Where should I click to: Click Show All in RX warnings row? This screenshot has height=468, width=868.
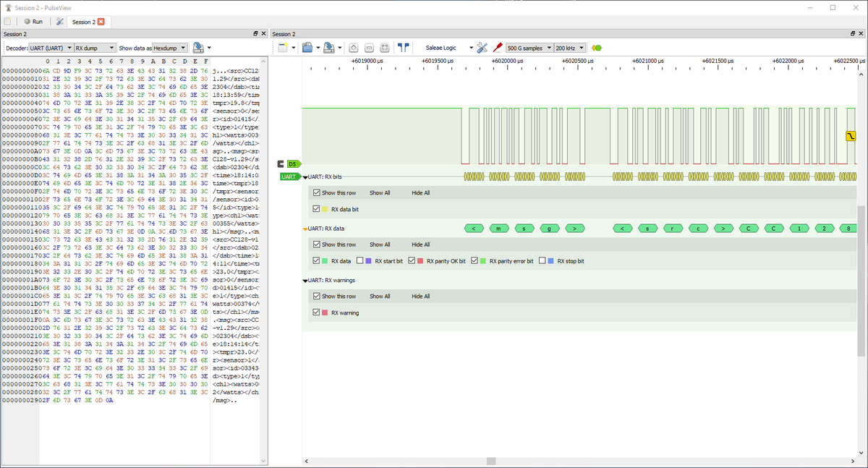click(380, 296)
